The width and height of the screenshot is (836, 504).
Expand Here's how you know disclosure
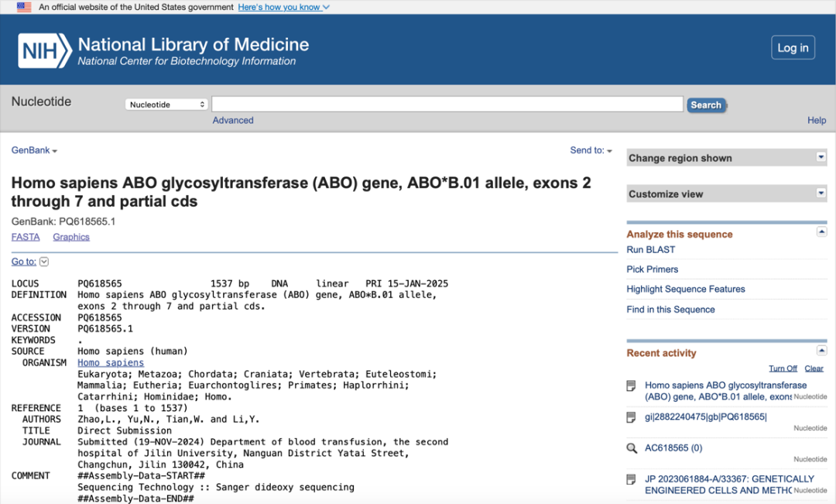click(x=283, y=7)
